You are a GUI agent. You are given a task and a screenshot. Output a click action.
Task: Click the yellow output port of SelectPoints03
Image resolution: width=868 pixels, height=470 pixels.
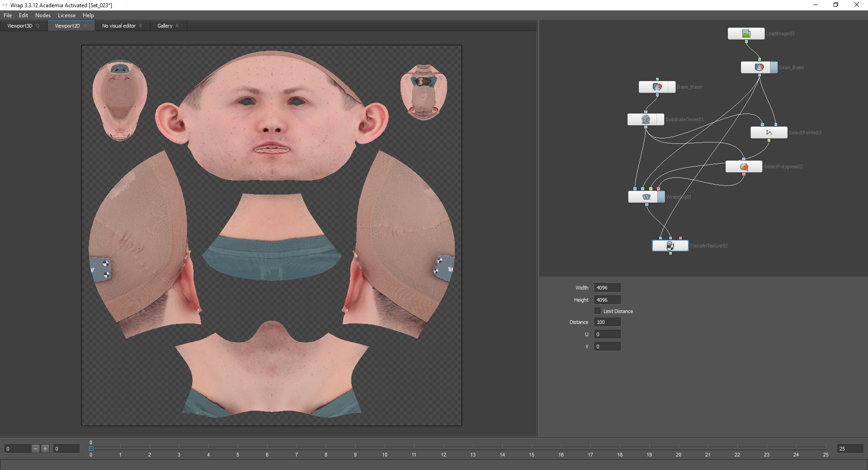pyautogui.click(x=769, y=140)
